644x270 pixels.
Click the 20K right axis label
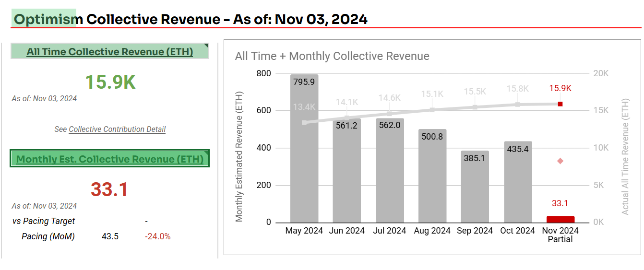click(x=601, y=73)
